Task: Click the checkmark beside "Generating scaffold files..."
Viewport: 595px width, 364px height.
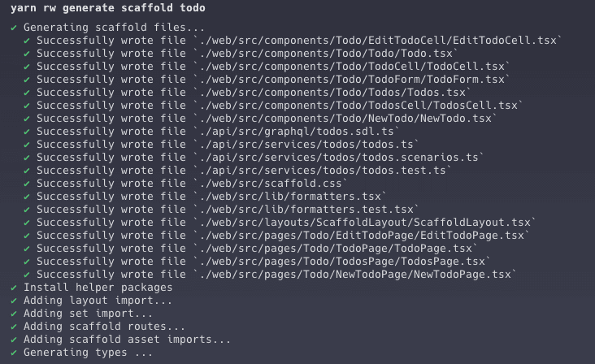Action: pyautogui.click(x=14, y=28)
